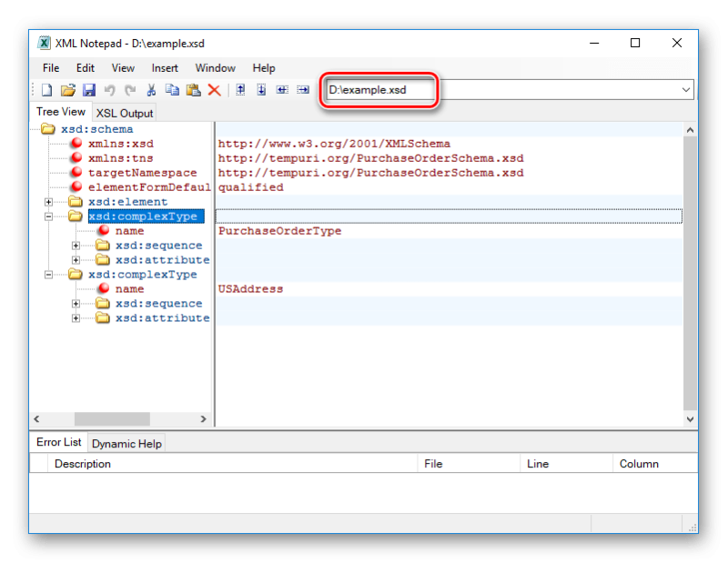Click the tree pane's left scroll arrow
Screen dimensions: 728x563
[36, 418]
